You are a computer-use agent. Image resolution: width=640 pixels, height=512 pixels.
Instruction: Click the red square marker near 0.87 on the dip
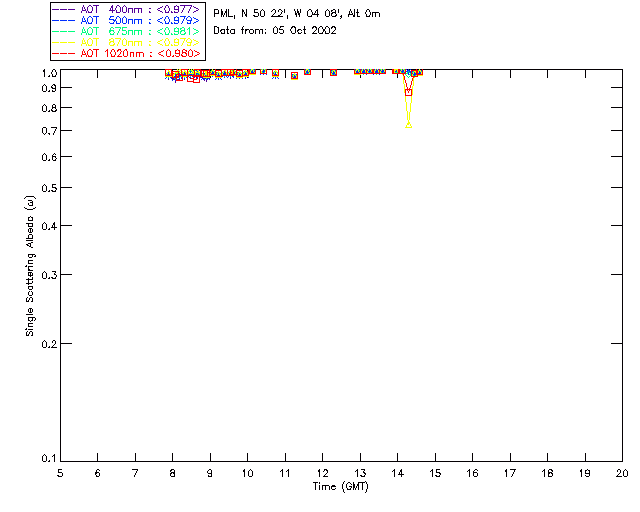pos(409,93)
